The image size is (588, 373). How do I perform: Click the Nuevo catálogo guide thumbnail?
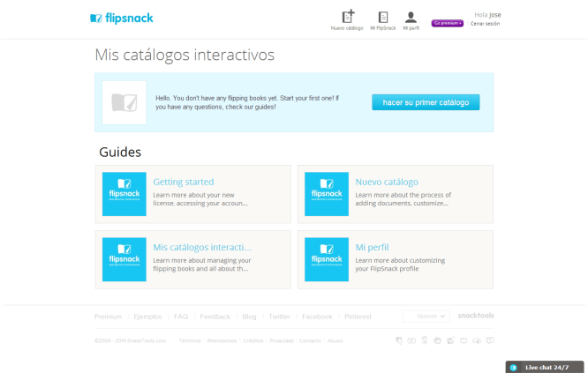tap(327, 194)
